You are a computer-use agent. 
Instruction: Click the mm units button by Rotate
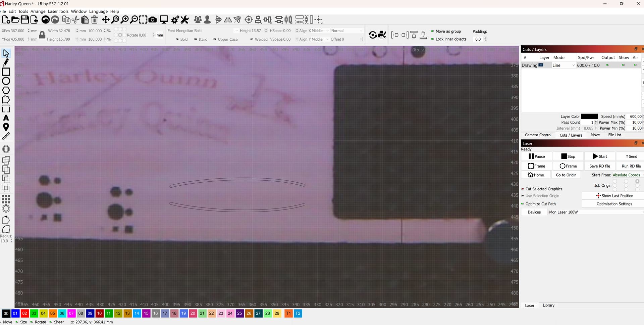pos(160,35)
